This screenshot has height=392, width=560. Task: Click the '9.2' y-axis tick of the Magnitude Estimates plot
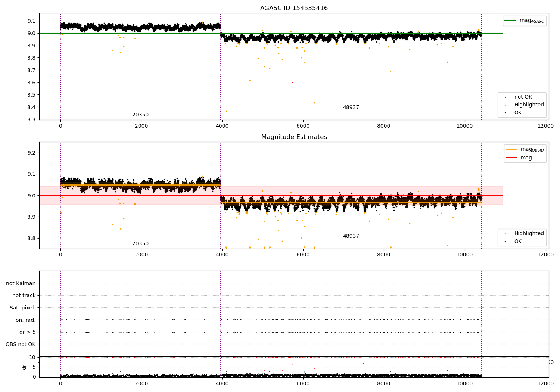(32, 153)
